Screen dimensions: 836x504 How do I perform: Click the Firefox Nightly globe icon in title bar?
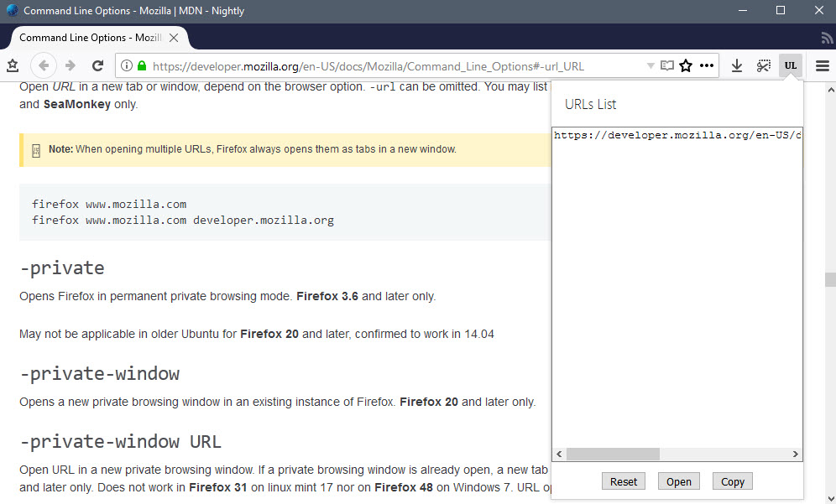(12, 10)
